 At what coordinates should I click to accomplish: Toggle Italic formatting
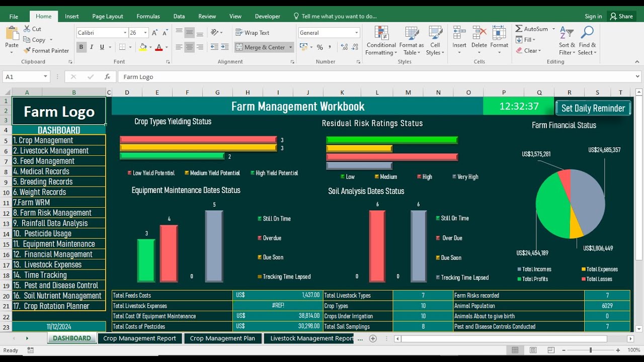click(92, 47)
